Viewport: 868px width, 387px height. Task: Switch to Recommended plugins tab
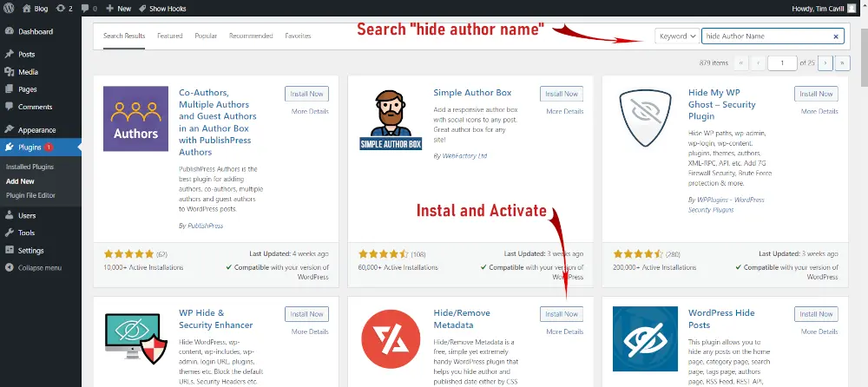pos(251,36)
